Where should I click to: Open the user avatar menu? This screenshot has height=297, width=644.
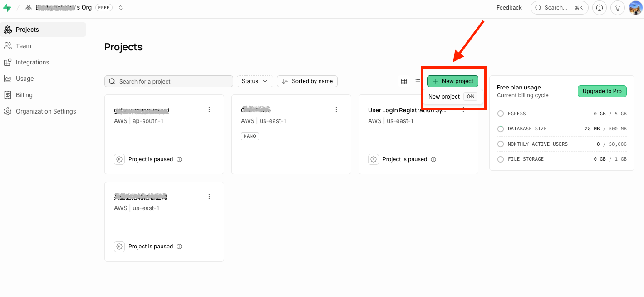coord(635,8)
